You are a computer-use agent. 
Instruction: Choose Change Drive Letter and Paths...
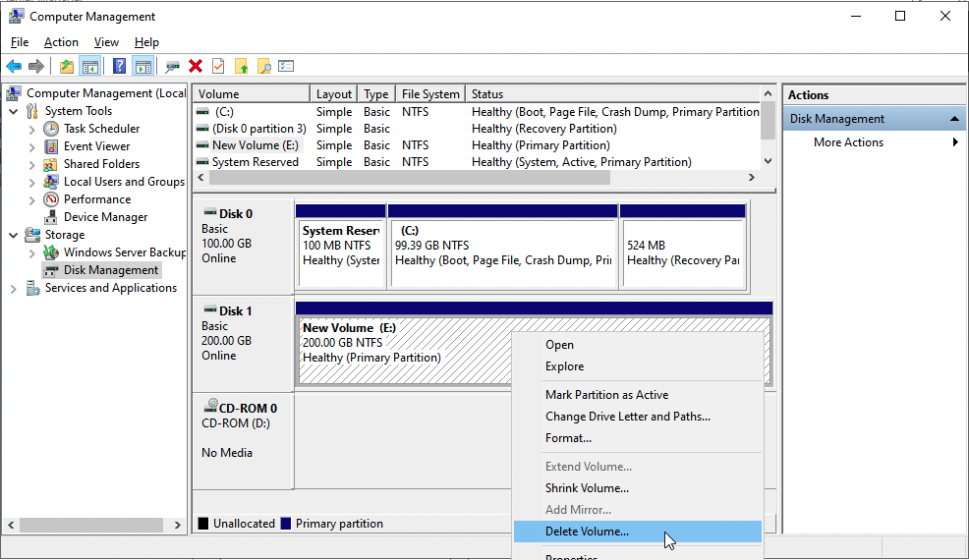click(x=638, y=417)
